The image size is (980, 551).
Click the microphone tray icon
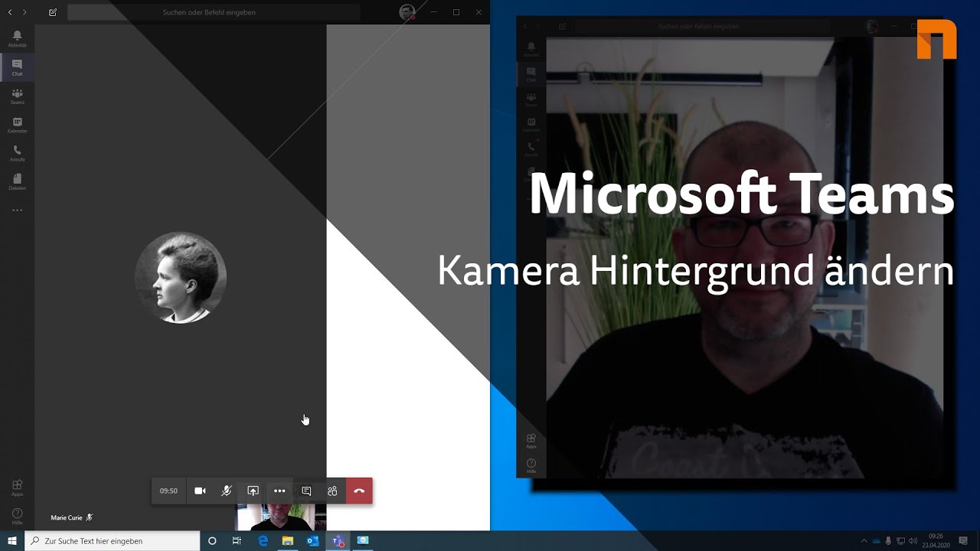click(888, 541)
